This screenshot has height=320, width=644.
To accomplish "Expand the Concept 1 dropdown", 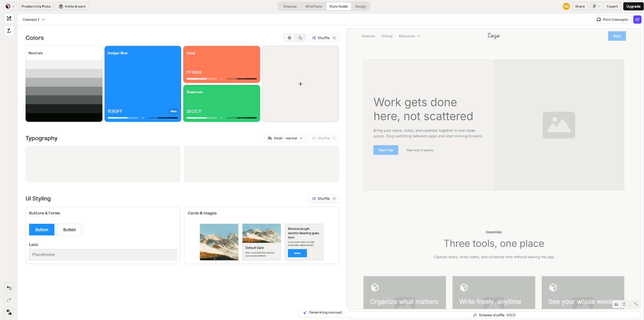I will tap(33, 19).
